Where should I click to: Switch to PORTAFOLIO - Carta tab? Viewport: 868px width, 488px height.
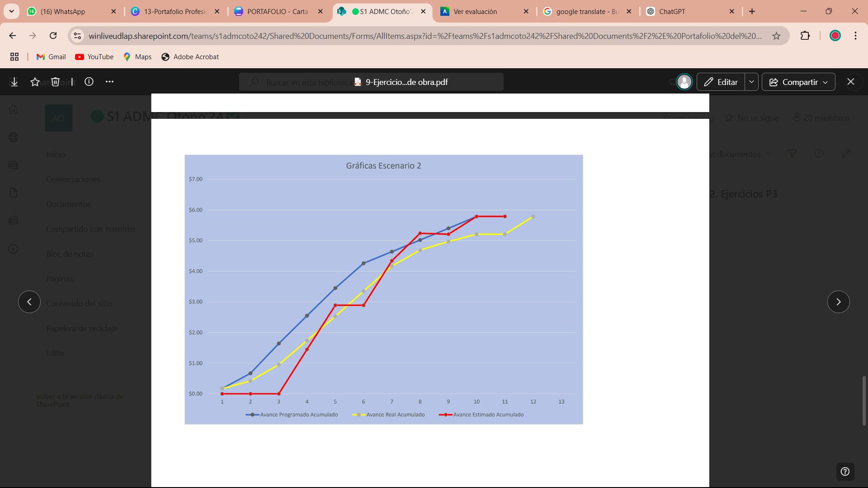(278, 11)
